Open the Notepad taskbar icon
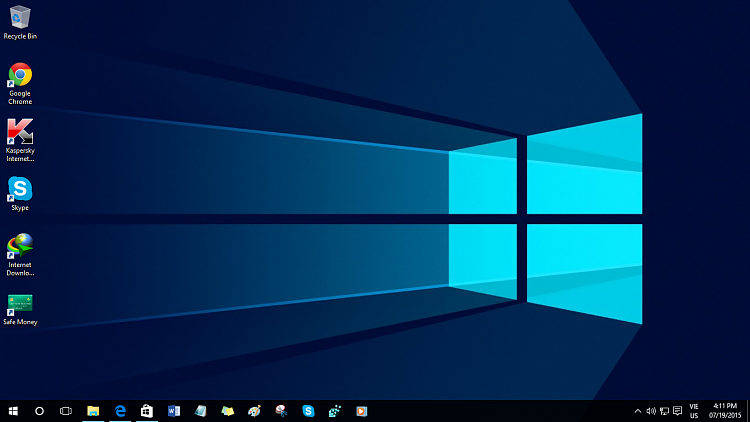The height and width of the screenshot is (422, 750). click(x=200, y=411)
